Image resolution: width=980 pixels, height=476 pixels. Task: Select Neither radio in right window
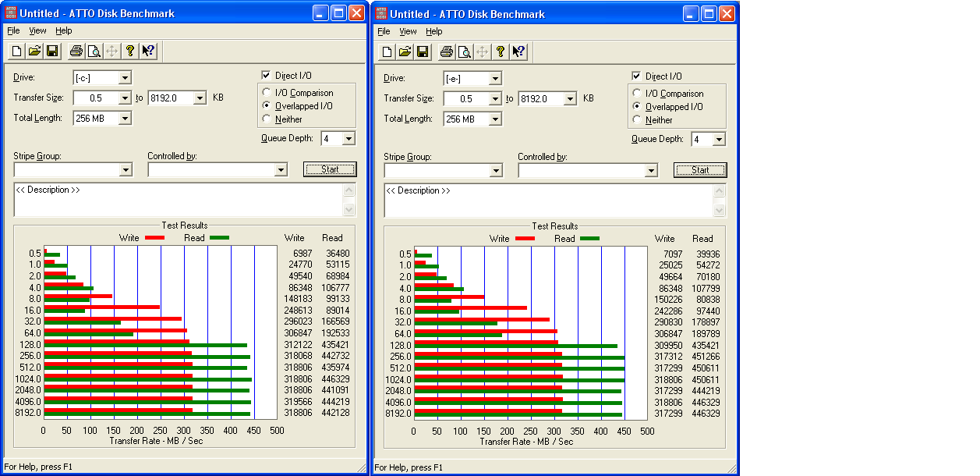[638, 120]
